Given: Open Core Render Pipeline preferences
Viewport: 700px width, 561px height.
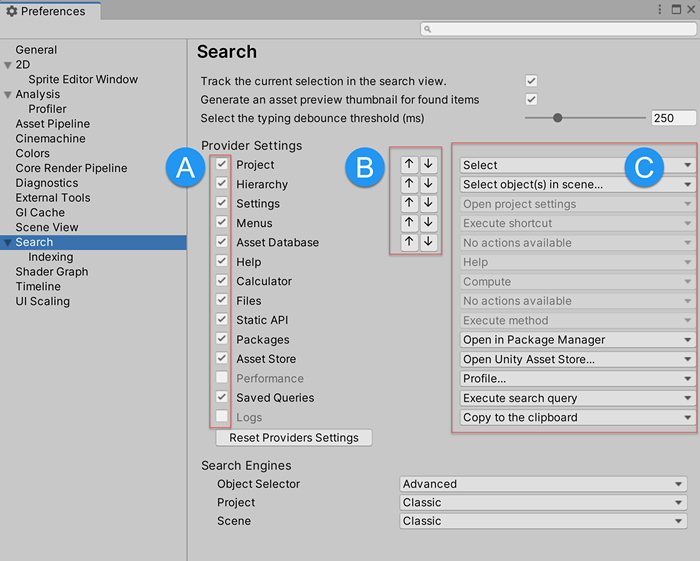Looking at the screenshot, I should pyautogui.click(x=71, y=168).
